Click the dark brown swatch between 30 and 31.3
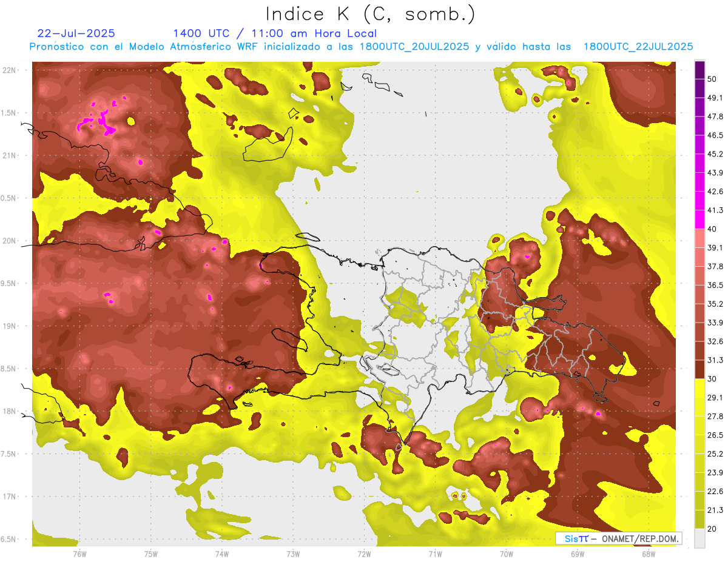728x562 pixels. 699,370
